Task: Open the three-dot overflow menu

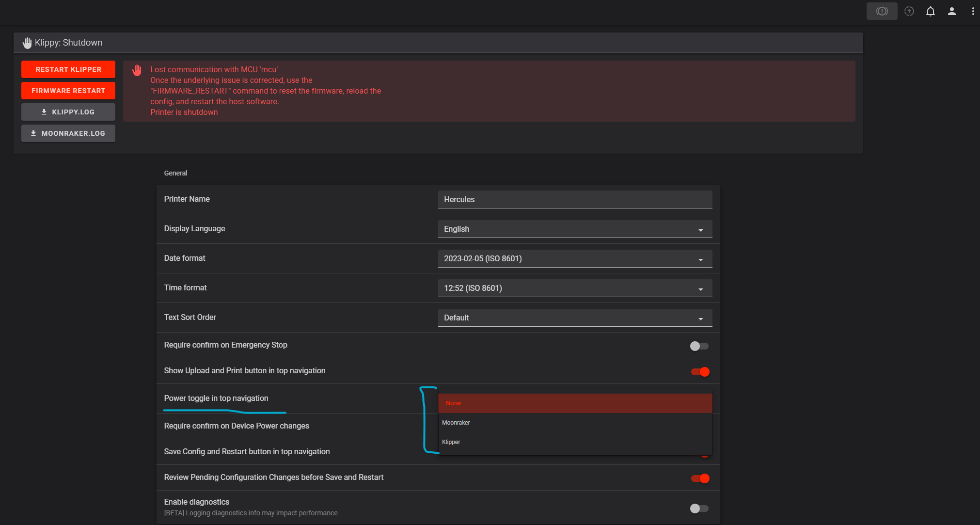Action: pyautogui.click(x=973, y=11)
